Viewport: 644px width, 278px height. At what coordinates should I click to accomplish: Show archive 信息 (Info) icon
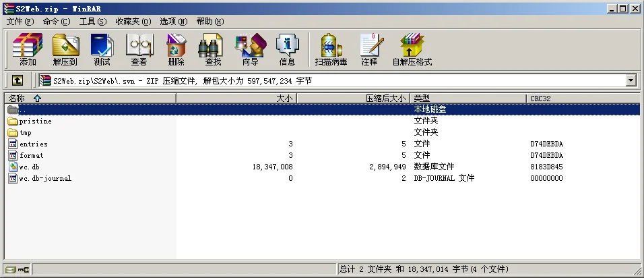287,49
